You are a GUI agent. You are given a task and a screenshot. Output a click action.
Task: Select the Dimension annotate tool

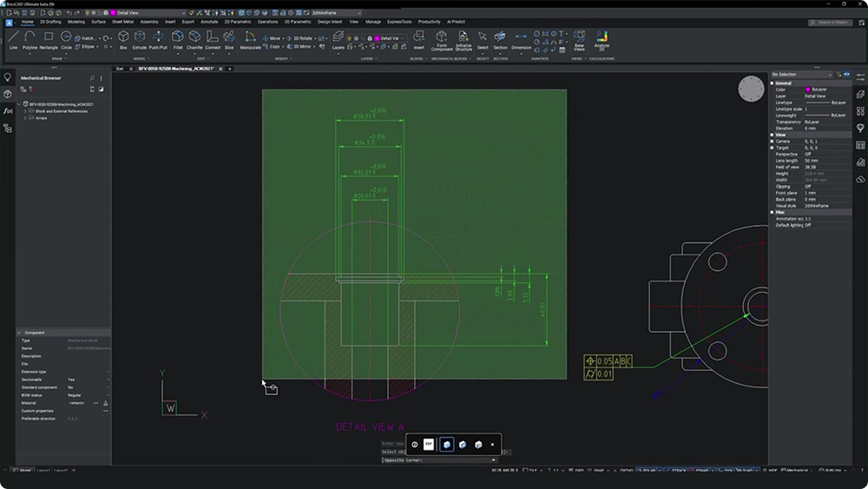click(521, 39)
